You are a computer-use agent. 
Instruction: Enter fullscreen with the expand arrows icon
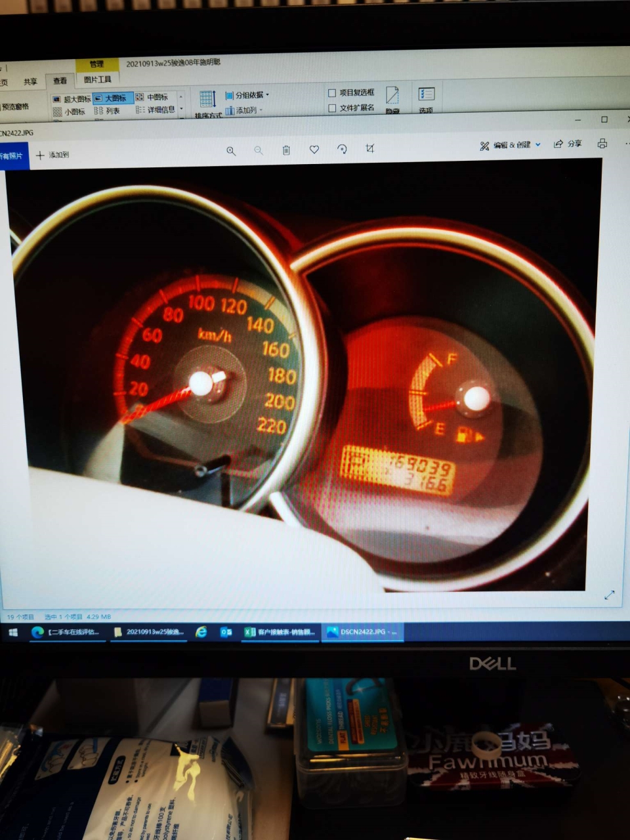(x=609, y=595)
